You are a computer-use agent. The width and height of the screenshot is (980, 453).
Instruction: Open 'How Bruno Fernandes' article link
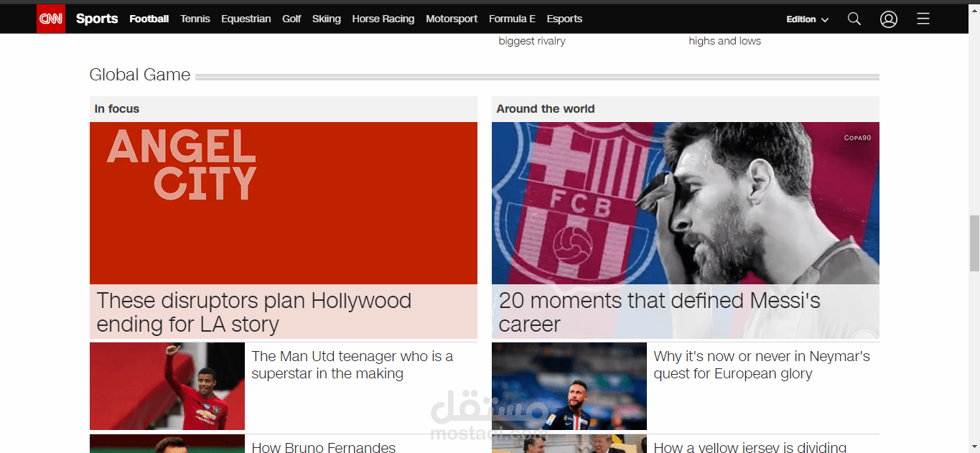click(324, 447)
